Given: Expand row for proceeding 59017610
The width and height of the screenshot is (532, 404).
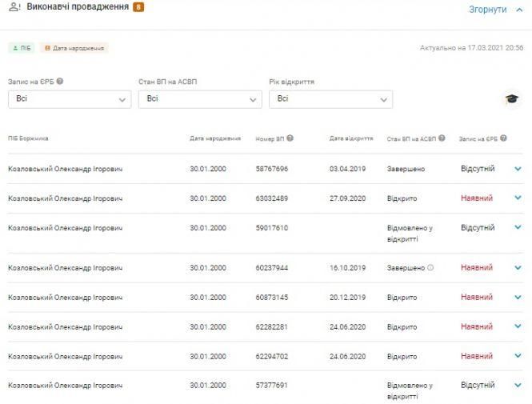Looking at the screenshot, I should click(x=518, y=227).
